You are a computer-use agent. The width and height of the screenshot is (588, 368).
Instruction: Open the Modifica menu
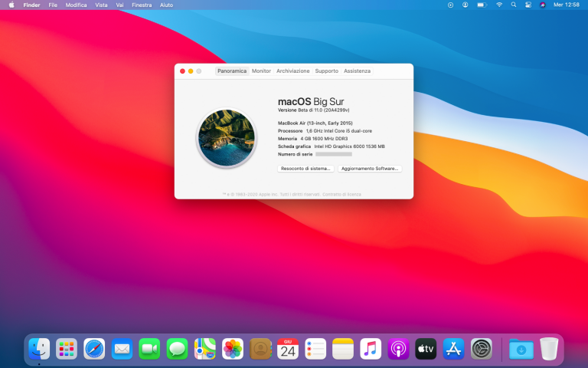76,5
